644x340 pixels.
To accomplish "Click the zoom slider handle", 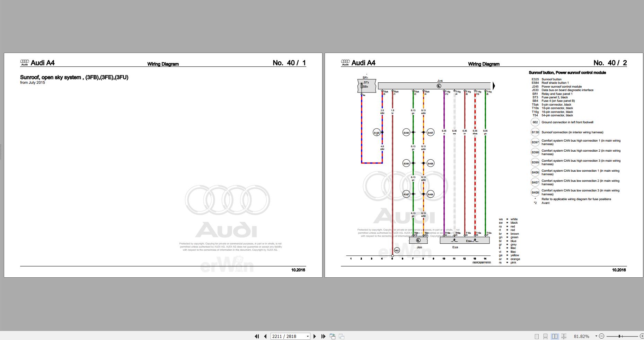I will [x=620, y=336].
